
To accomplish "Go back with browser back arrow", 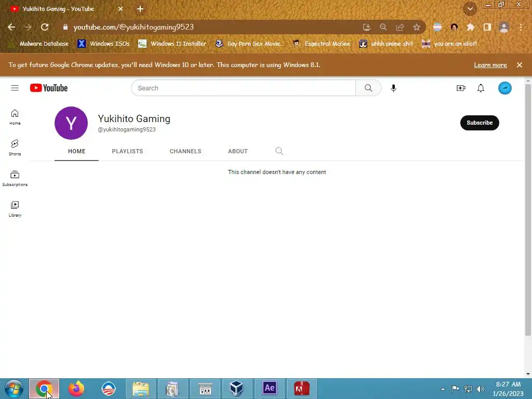I will click(11, 27).
